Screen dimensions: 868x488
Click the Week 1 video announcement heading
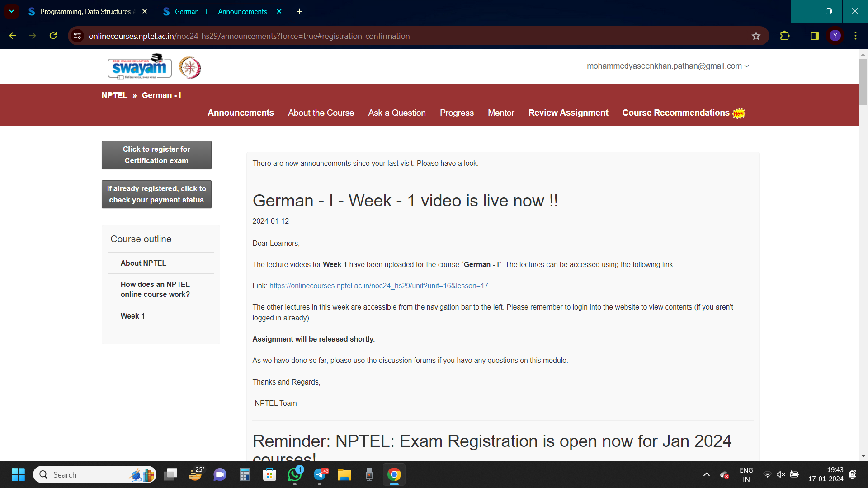click(x=405, y=201)
